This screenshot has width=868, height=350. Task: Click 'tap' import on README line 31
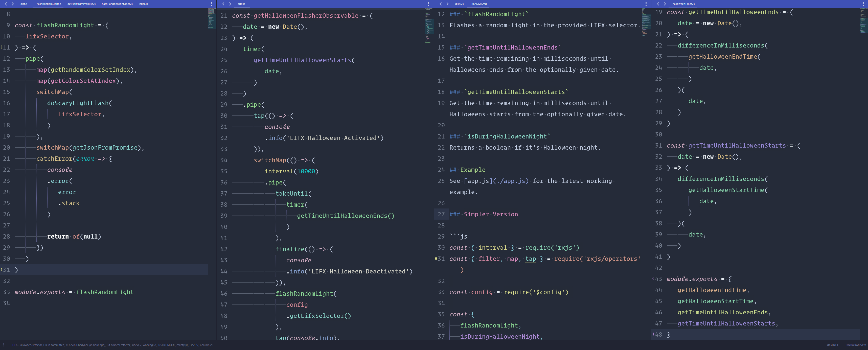pyautogui.click(x=531, y=259)
